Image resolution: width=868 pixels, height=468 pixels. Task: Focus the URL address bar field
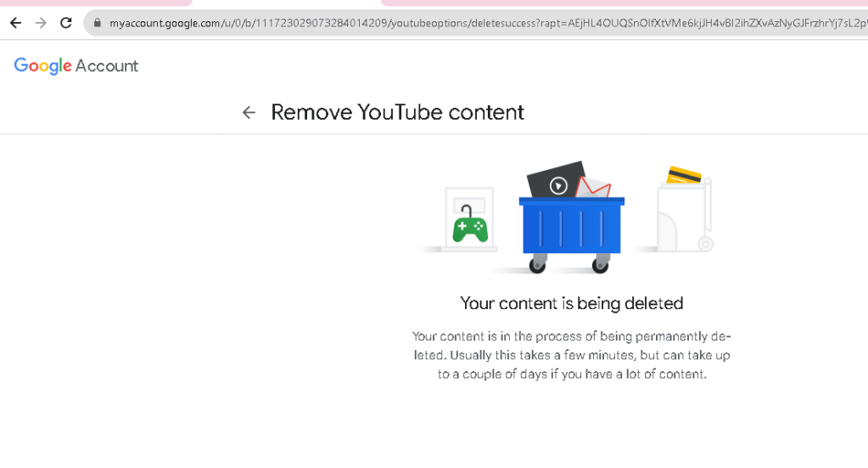[x=476, y=23]
